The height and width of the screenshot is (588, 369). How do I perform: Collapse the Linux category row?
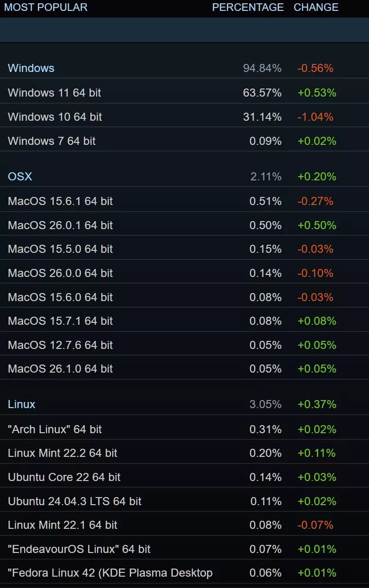pos(22,404)
